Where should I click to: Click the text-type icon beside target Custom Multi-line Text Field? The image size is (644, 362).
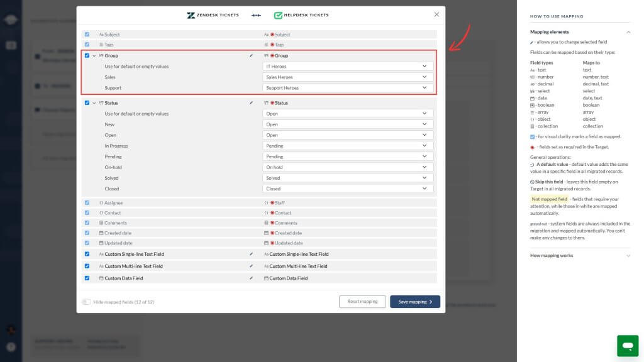coord(266,266)
